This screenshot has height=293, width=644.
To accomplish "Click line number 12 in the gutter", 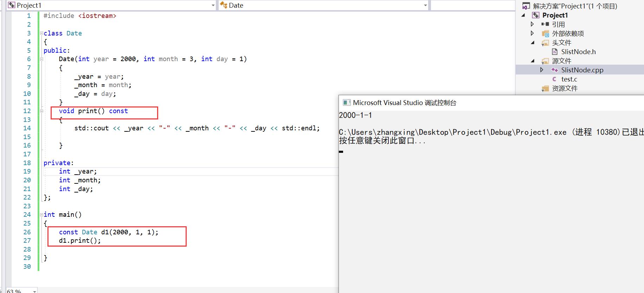I will tap(27, 111).
